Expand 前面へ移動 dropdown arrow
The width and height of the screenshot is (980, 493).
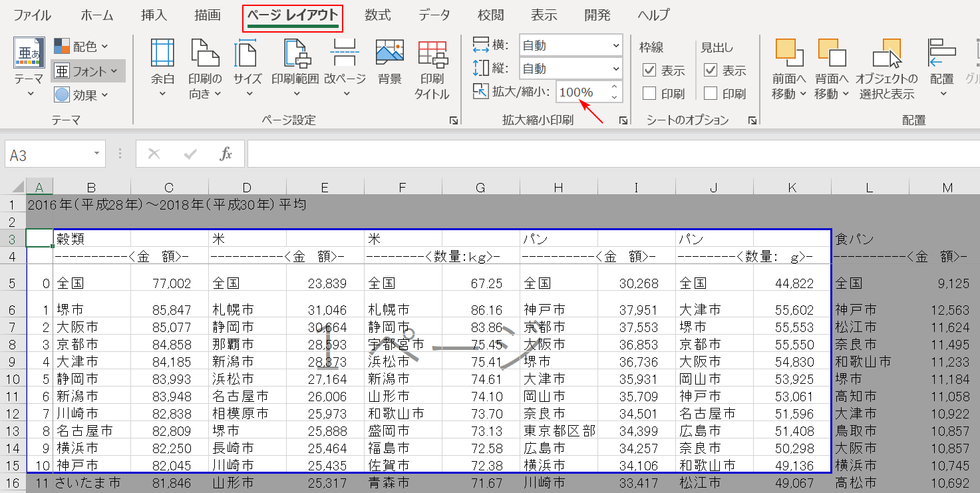(803, 94)
